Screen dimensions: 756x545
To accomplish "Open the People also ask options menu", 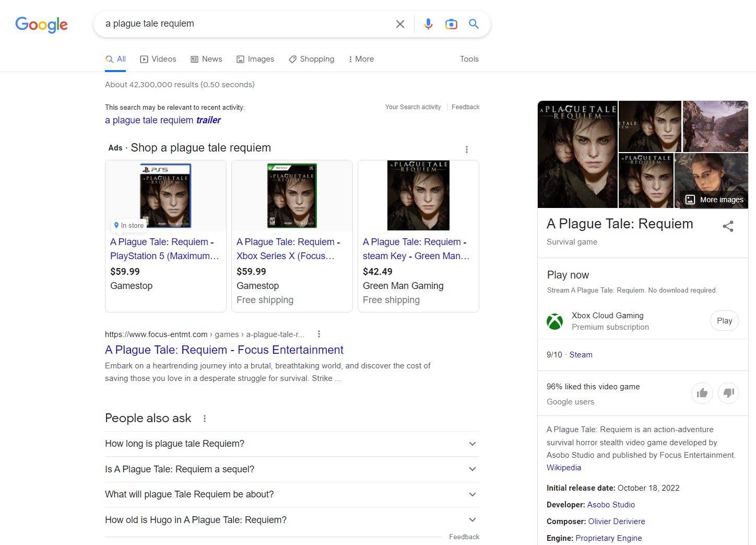I will [205, 419].
